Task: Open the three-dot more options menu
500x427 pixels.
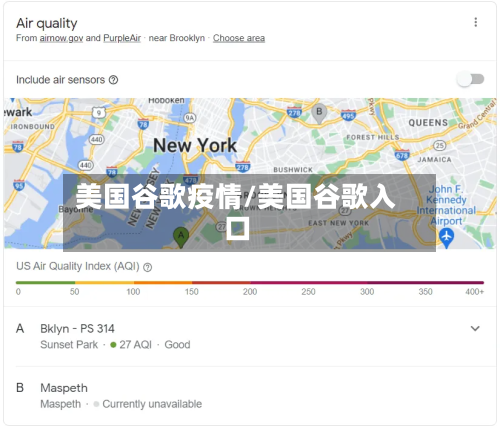Action: coord(475,22)
